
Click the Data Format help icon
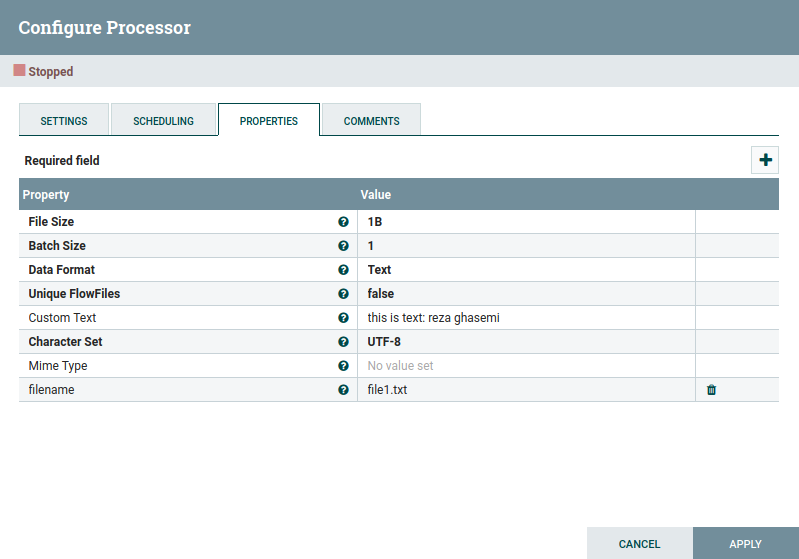click(x=343, y=270)
